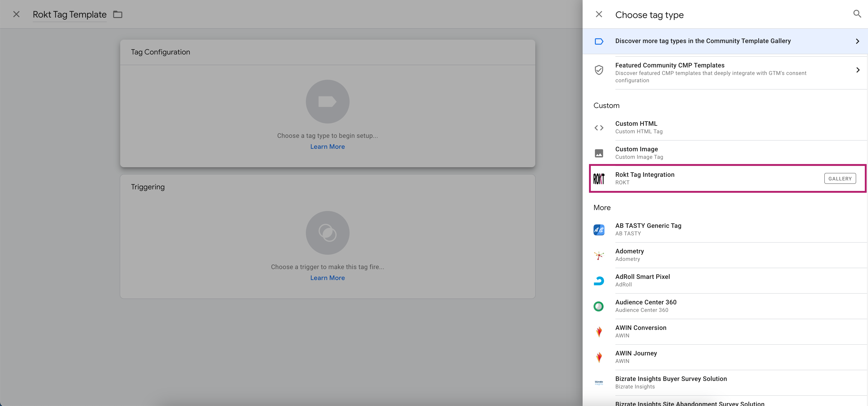Close the Choose tag type panel
Image resolution: width=868 pixels, height=406 pixels.
pos(599,14)
